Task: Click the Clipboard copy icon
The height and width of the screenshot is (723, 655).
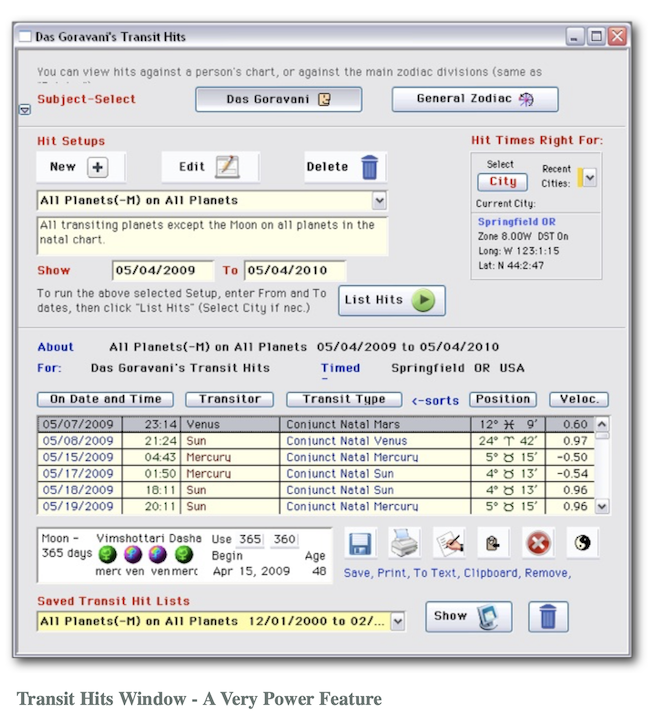Action: (493, 544)
